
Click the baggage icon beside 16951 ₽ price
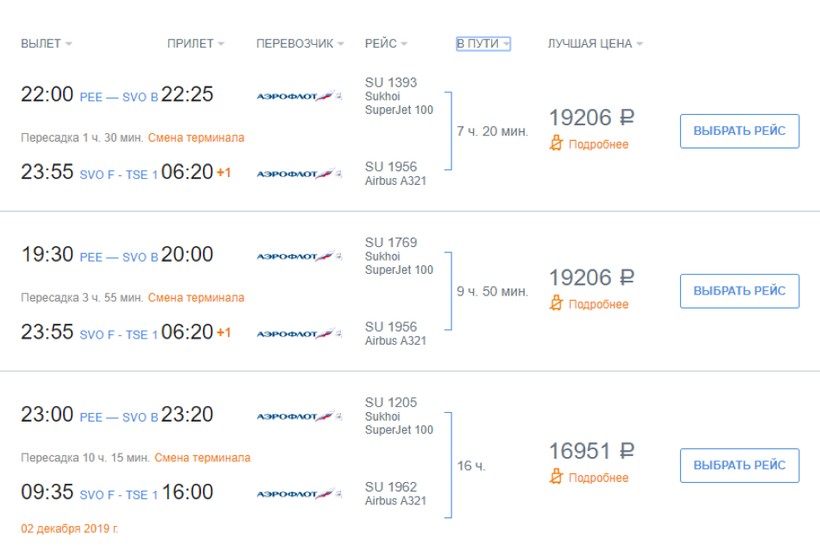557,477
